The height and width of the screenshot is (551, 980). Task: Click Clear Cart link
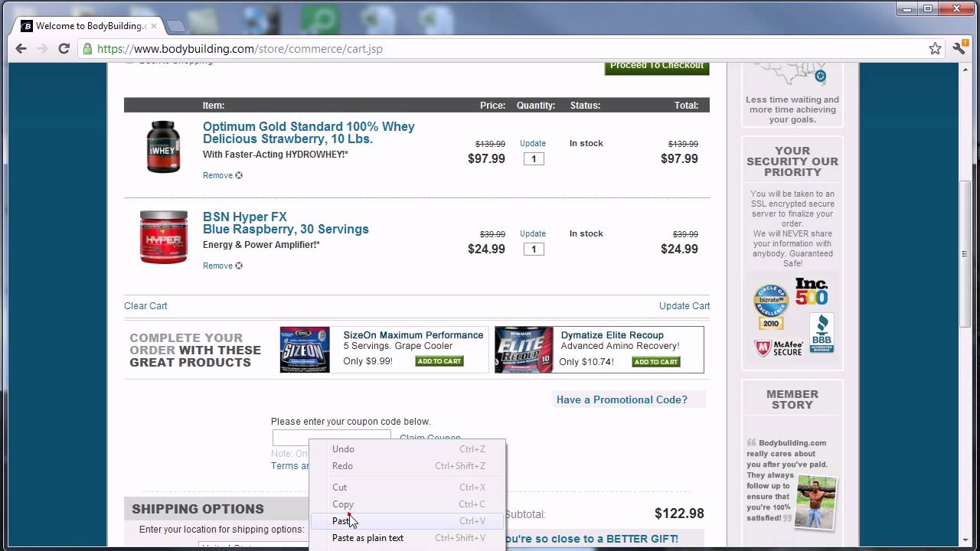click(145, 305)
